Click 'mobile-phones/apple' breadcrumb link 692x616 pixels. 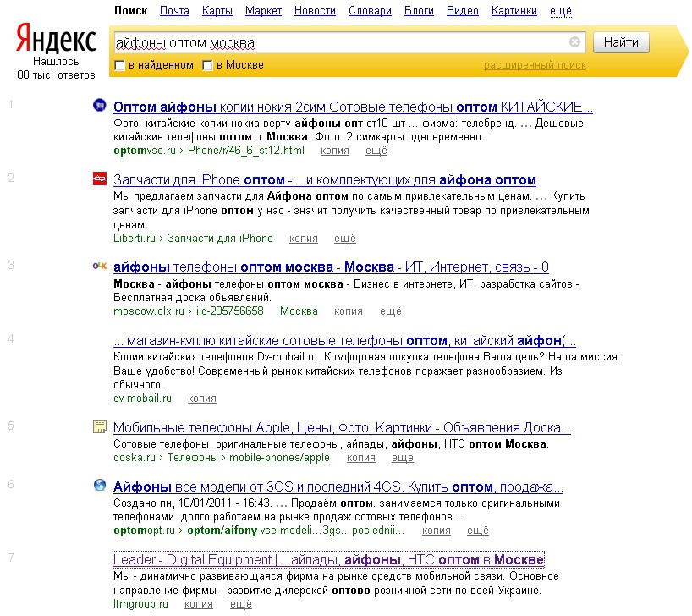[x=279, y=458]
